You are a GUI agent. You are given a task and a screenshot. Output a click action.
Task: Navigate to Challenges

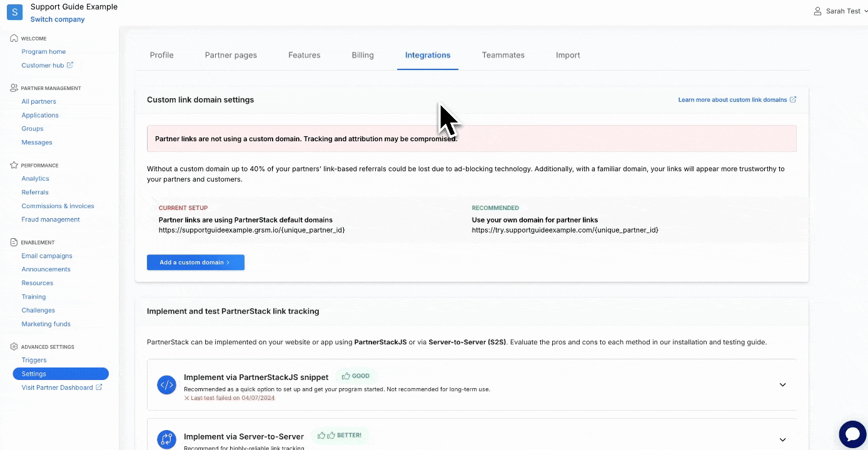[x=38, y=311]
